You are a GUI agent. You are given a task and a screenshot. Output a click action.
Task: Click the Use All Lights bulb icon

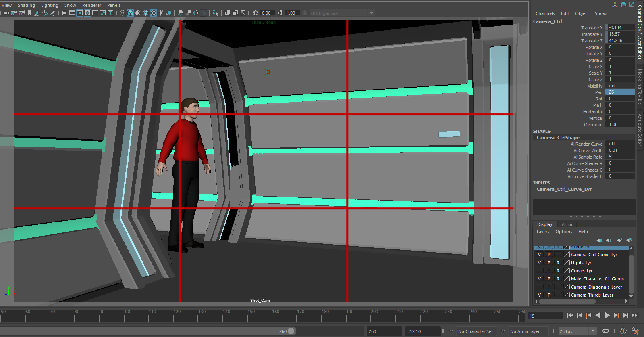coord(161,13)
